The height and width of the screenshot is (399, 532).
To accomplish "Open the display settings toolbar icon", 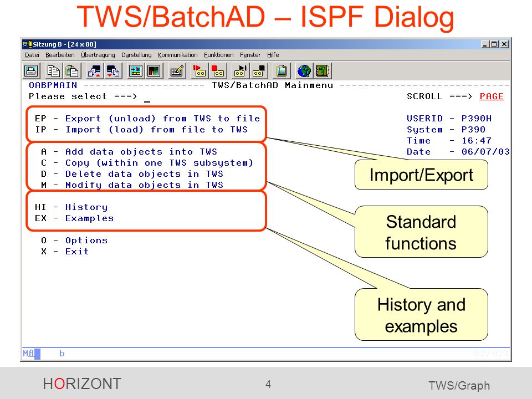I will [135, 71].
